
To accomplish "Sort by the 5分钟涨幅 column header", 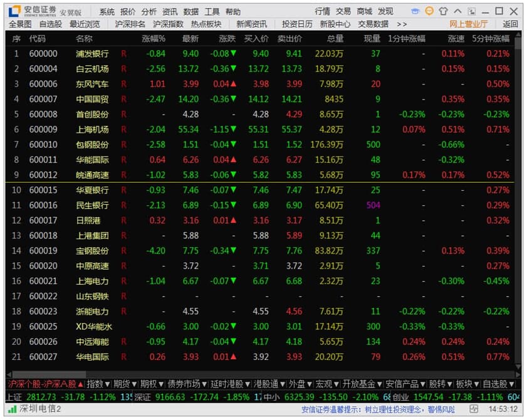I will [x=491, y=39].
